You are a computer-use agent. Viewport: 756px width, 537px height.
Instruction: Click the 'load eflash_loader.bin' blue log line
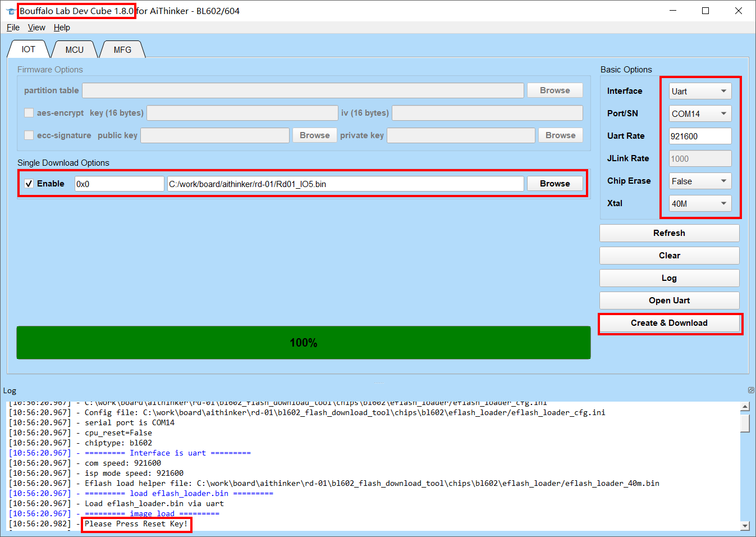[179, 493]
